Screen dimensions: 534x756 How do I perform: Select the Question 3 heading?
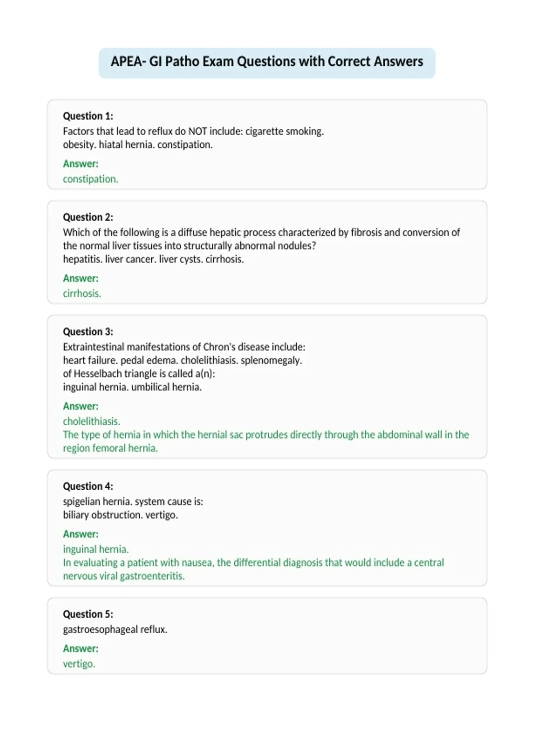pos(88,332)
